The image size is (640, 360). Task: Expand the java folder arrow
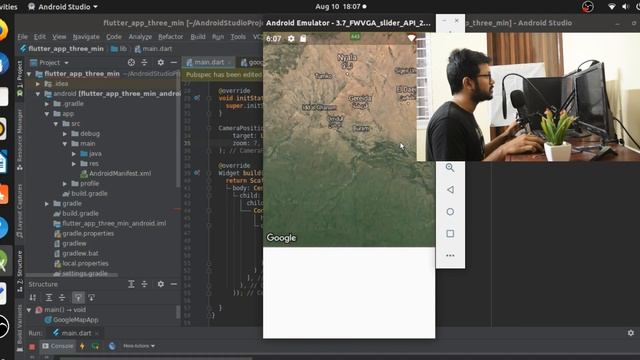[x=74, y=153]
